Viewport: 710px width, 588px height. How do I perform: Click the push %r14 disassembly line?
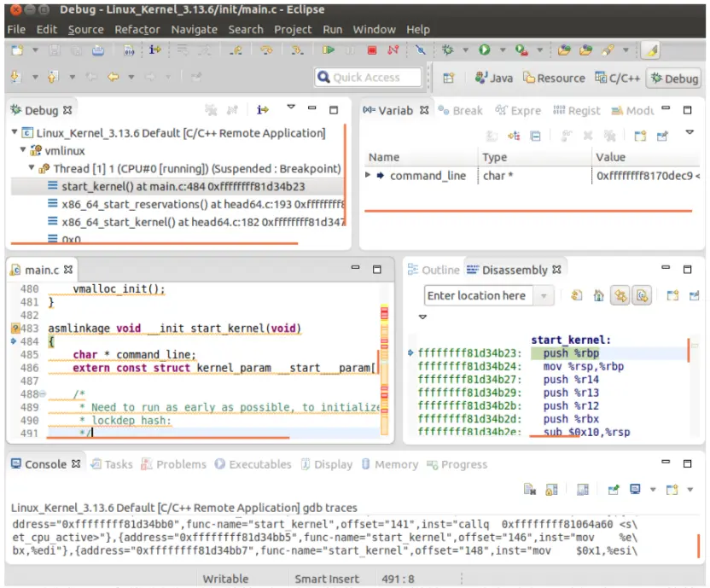click(x=571, y=380)
